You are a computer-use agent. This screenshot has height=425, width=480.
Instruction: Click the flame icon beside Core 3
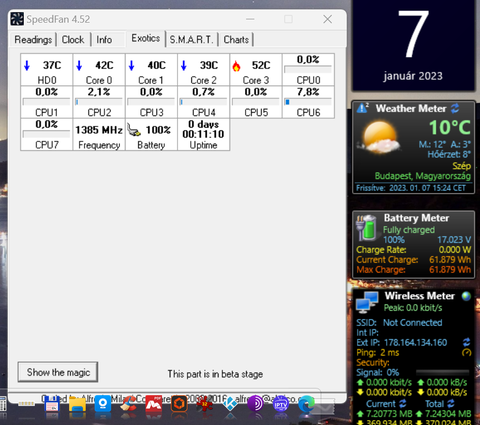click(x=236, y=66)
